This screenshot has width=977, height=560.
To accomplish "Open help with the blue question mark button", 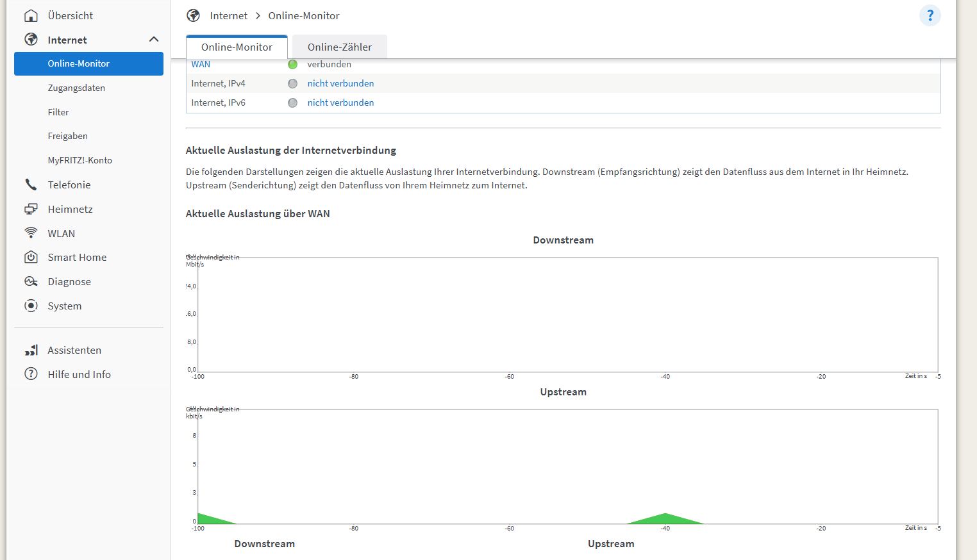I will coord(930,15).
